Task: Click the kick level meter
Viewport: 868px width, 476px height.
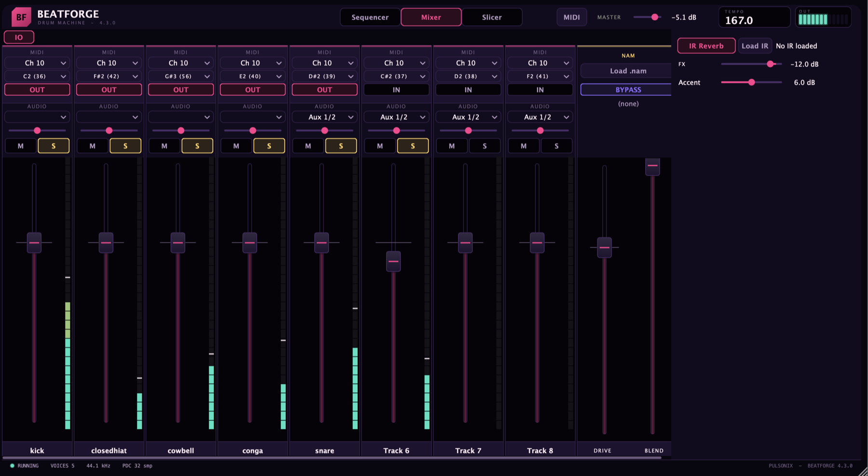Action: coord(68,294)
